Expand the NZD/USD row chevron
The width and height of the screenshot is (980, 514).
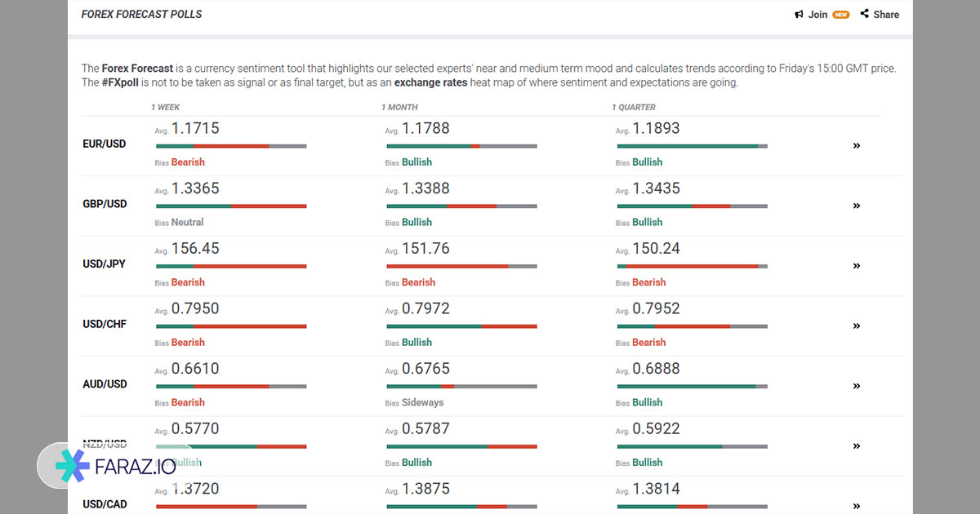tap(857, 446)
